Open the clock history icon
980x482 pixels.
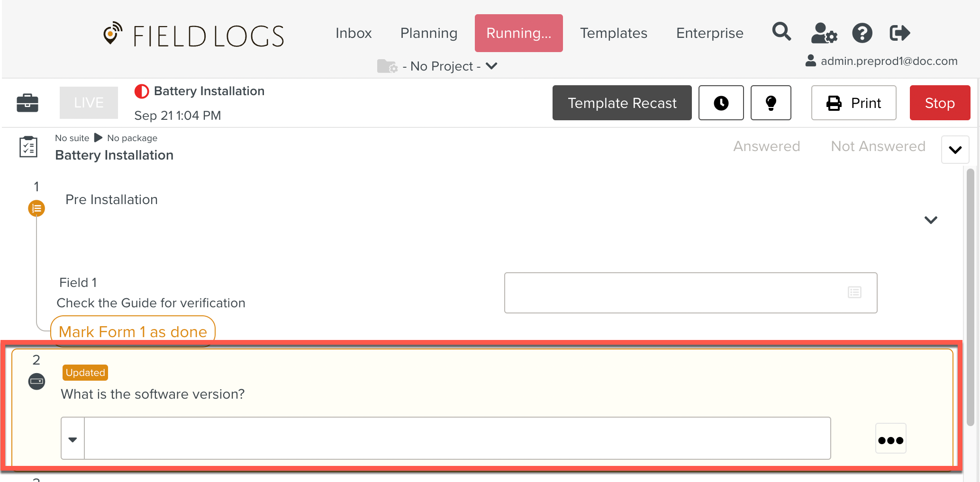(721, 102)
